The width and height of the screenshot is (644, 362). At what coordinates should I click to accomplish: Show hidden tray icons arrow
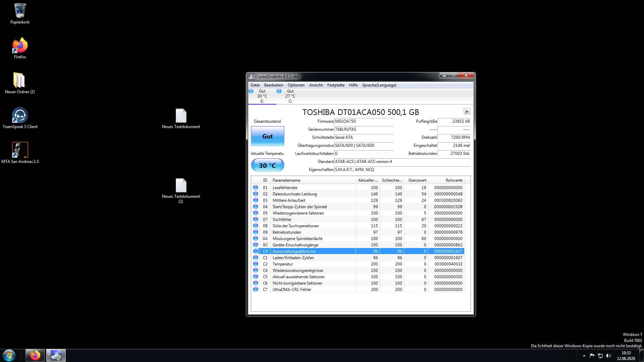tap(584, 356)
